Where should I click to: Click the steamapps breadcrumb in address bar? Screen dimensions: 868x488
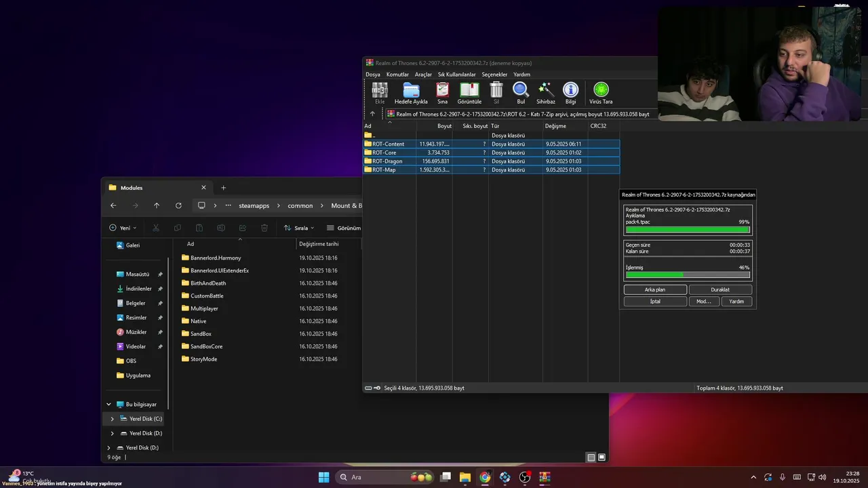click(254, 205)
